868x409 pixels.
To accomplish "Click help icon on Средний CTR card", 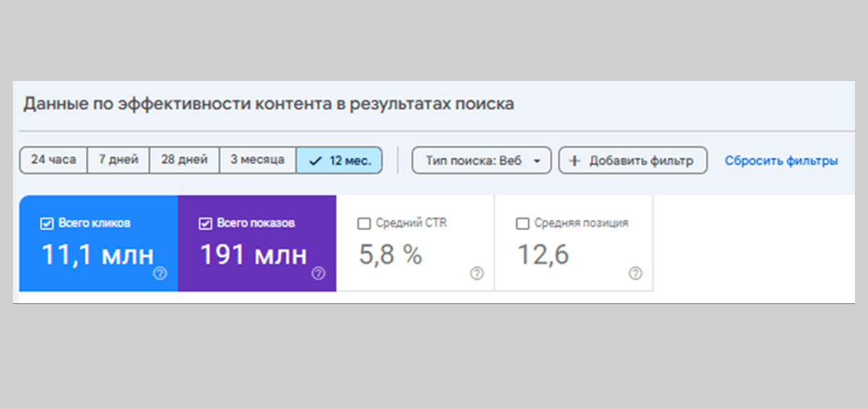I will [x=477, y=274].
